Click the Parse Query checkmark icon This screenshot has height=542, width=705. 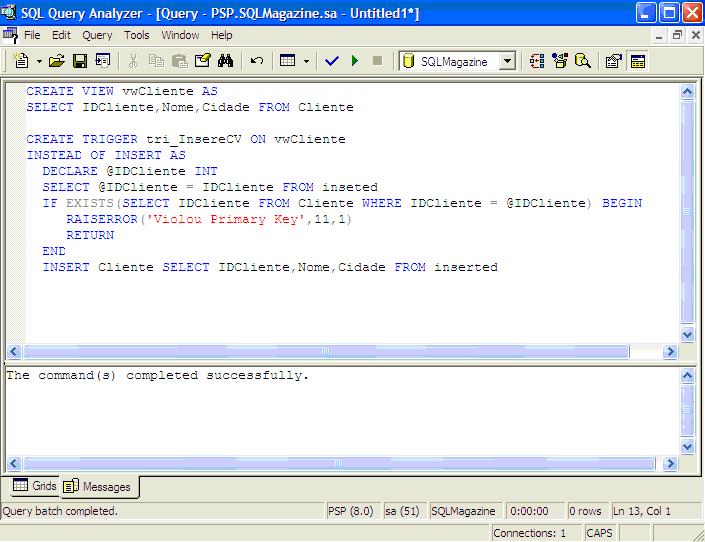pos(332,61)
